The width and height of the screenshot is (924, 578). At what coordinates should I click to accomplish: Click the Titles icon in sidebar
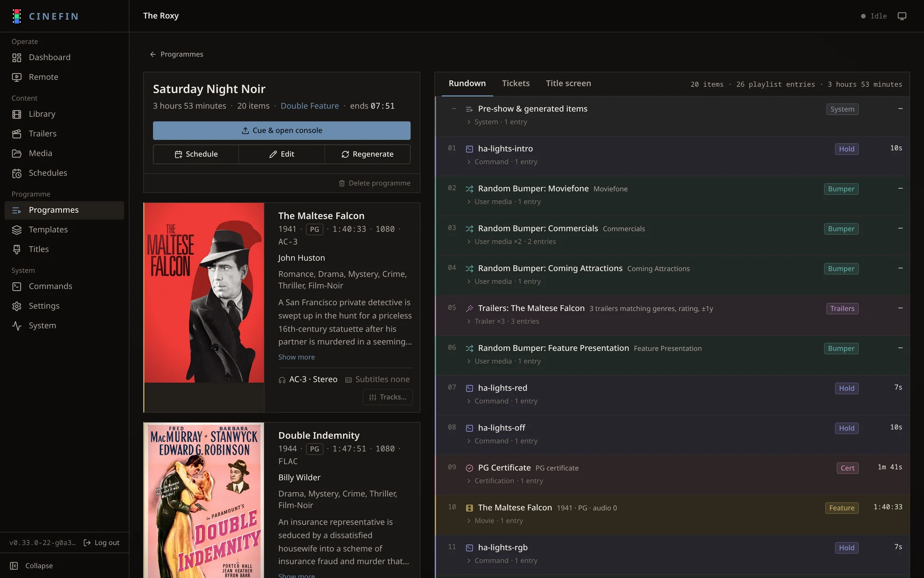pyautogui.click(x=17, y=249)
